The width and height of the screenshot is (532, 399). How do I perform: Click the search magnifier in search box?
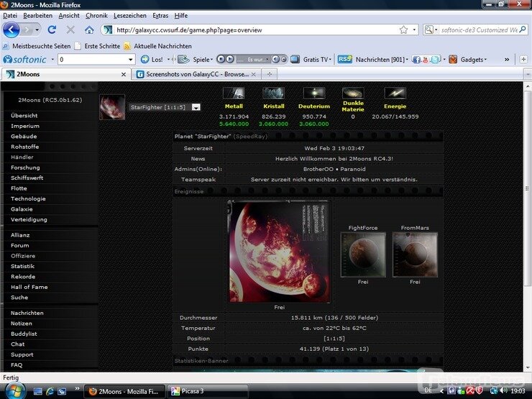(x=523, y=29)
